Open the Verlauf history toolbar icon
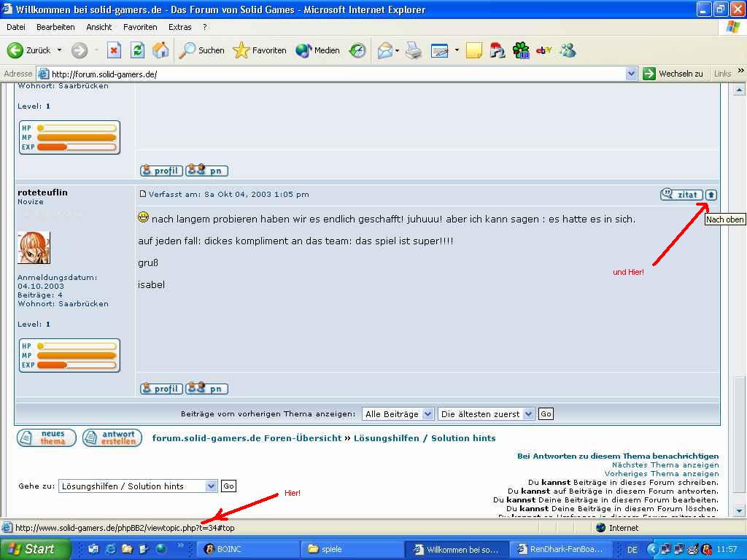Screen dimensions: 747x560 [357, 50]
